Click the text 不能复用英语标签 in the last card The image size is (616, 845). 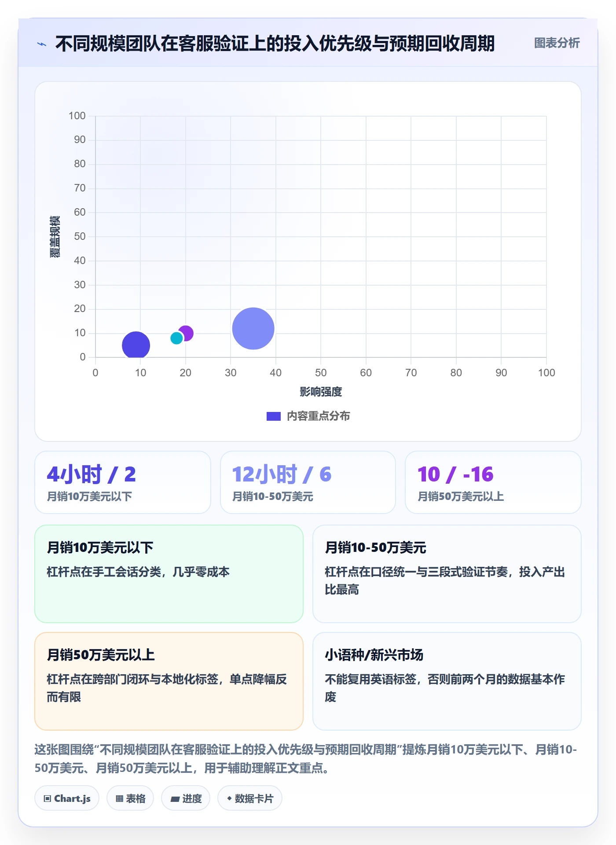[x=370, y=679]
